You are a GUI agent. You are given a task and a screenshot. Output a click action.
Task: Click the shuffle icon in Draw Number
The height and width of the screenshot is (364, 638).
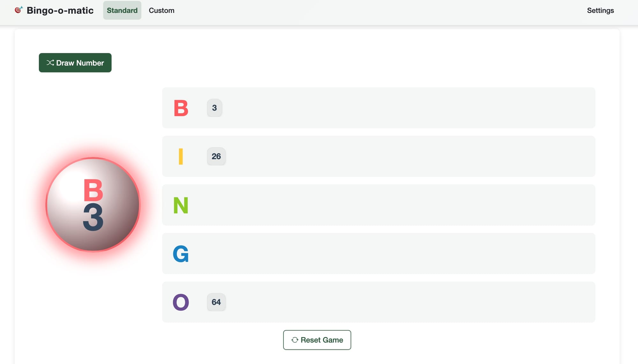tap(50, 63)
